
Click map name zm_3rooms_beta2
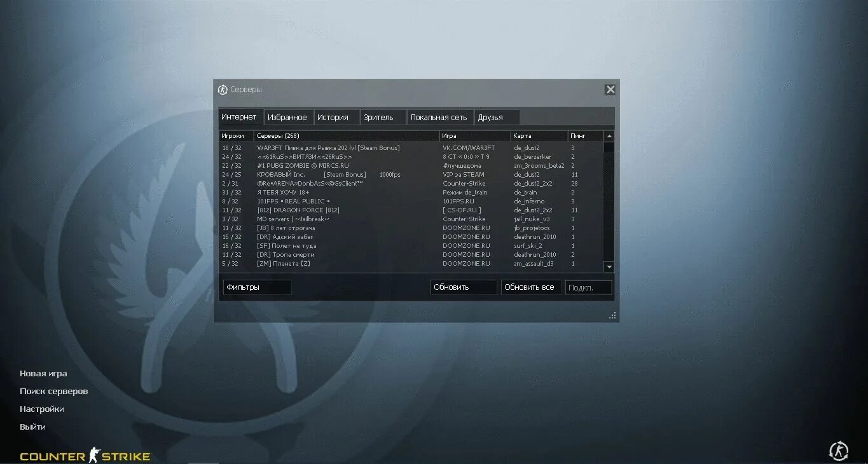539,166
